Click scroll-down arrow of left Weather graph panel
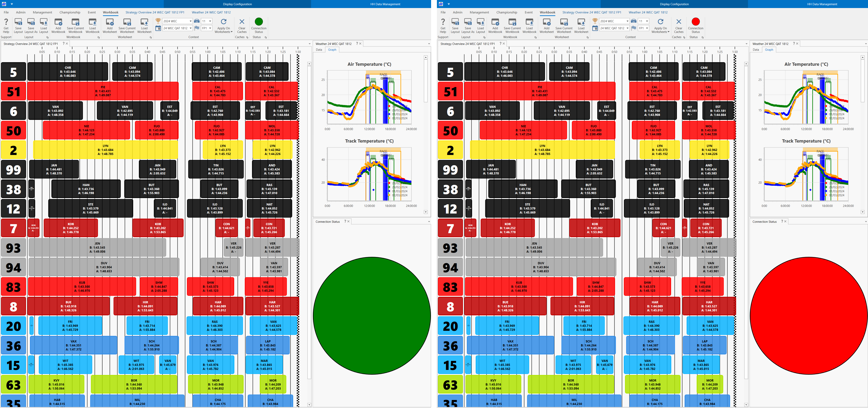The height and width of the screenshot is (408, 868). tap(426, 212)
